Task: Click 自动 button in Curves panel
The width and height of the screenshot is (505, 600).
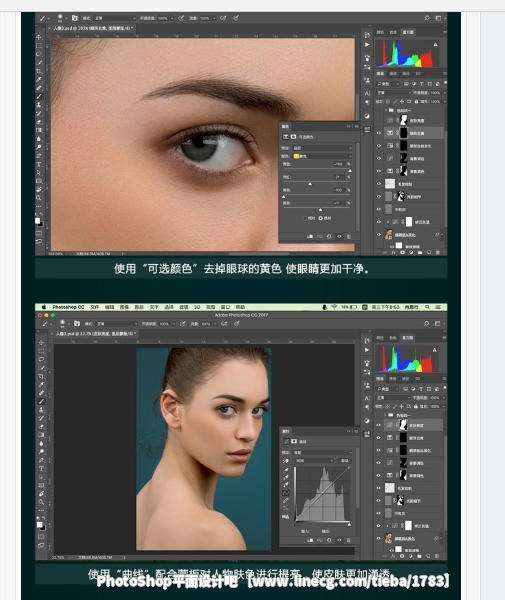Action: (x=345, y=461)
